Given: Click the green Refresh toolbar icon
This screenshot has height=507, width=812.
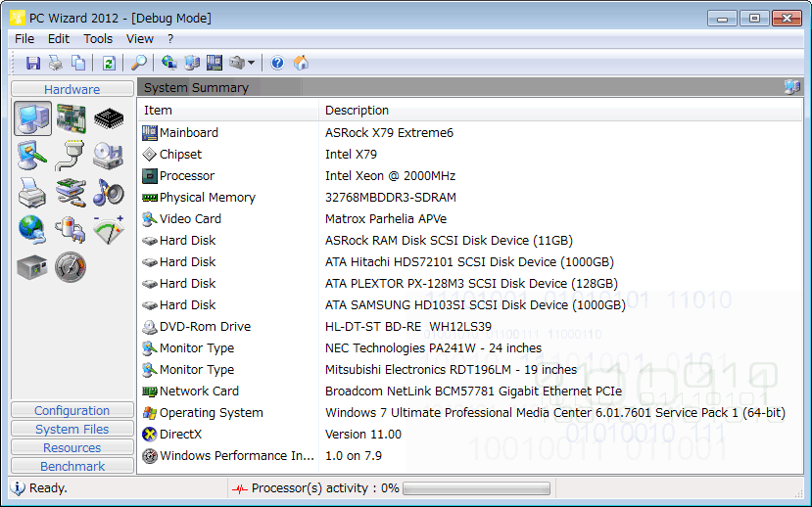Looking at the screenshot, I should [x=109, y=63].
